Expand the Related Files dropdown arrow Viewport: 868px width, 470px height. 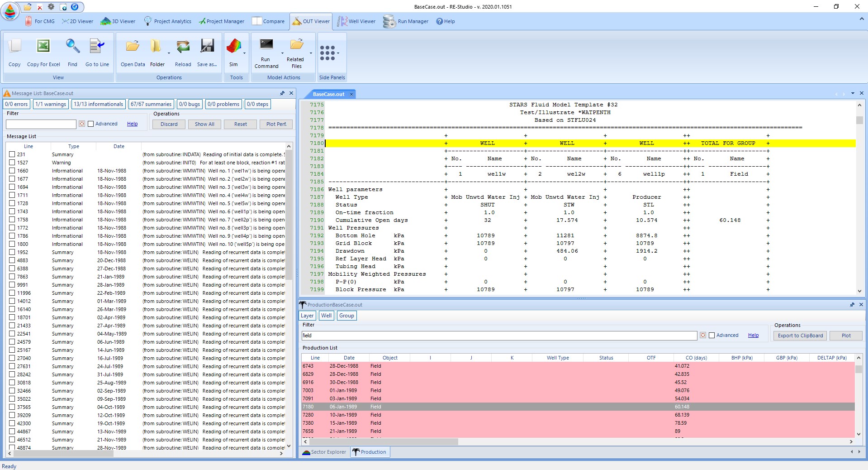pyautogui.click(x=311, y=53)
